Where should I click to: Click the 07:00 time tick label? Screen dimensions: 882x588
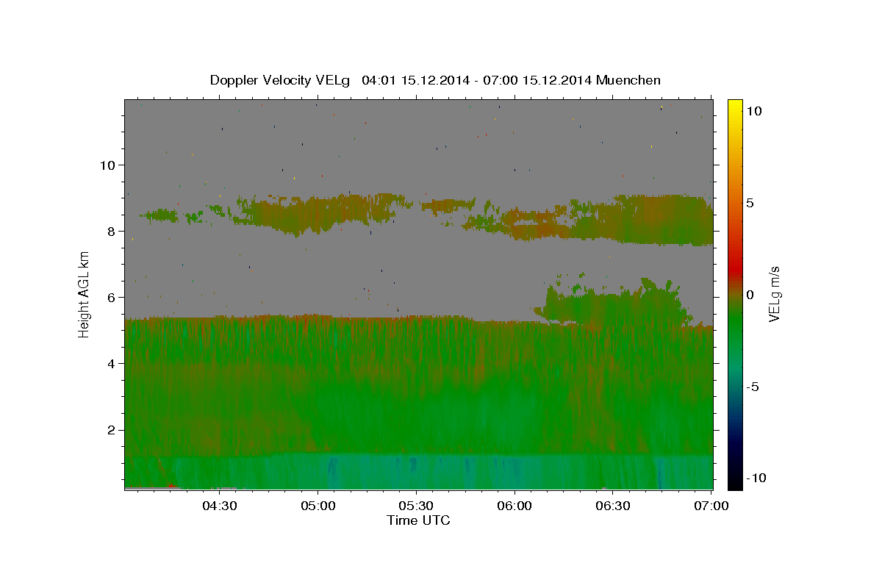(711, 506)
